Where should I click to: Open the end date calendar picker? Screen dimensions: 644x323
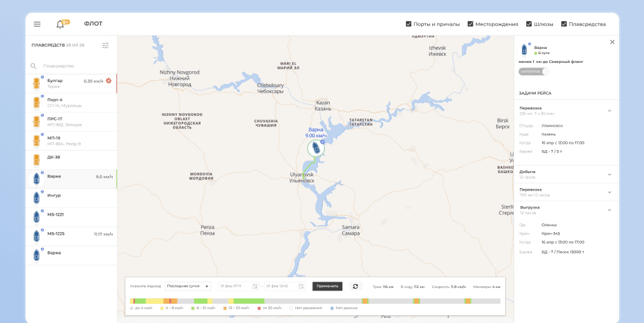[x=301, y=286]
